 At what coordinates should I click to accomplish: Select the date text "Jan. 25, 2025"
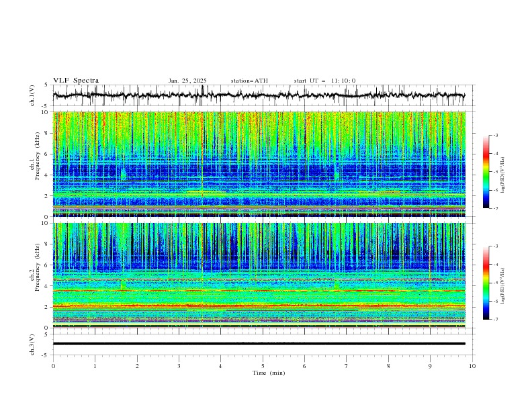point(187,81)
